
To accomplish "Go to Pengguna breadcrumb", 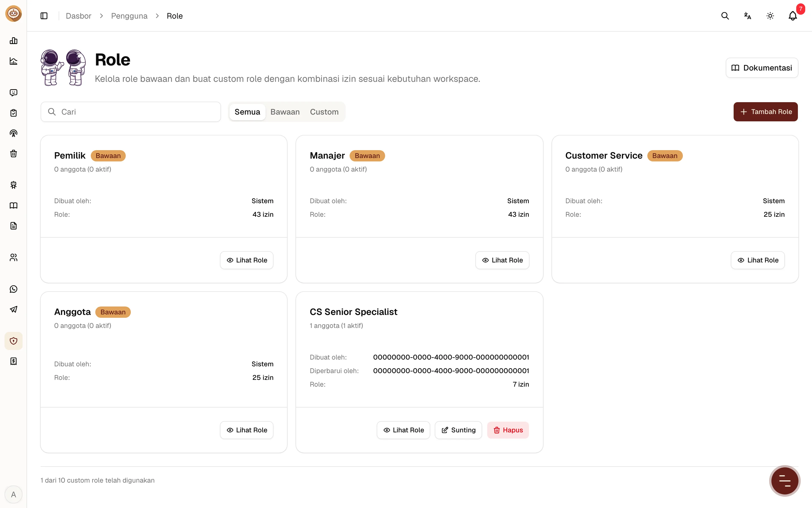I will point(129,16).
